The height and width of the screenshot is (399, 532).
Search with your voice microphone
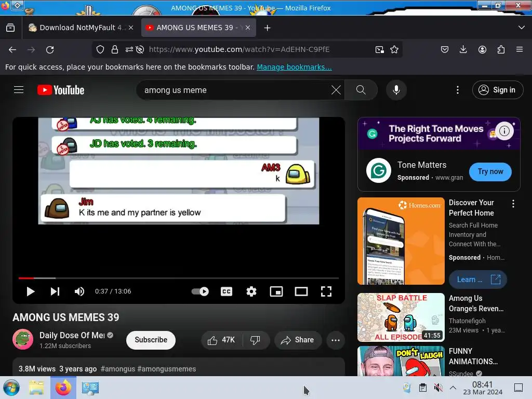(x=396, y=90)
